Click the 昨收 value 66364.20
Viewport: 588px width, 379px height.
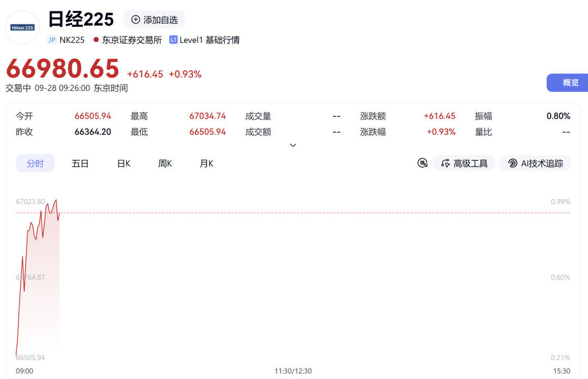point(93,132)
